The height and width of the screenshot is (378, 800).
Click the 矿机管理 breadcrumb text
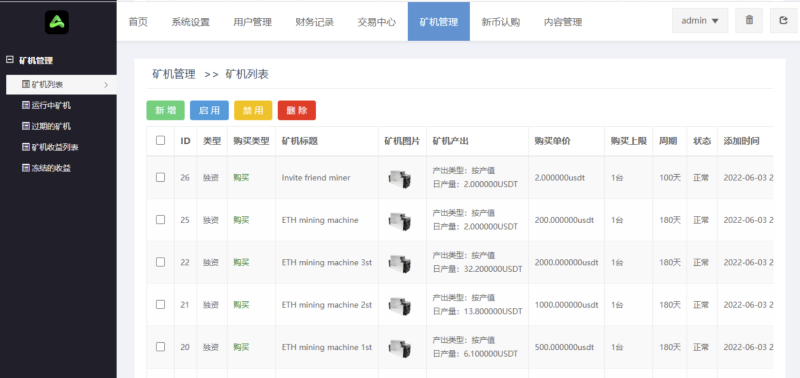coord(174,74)
